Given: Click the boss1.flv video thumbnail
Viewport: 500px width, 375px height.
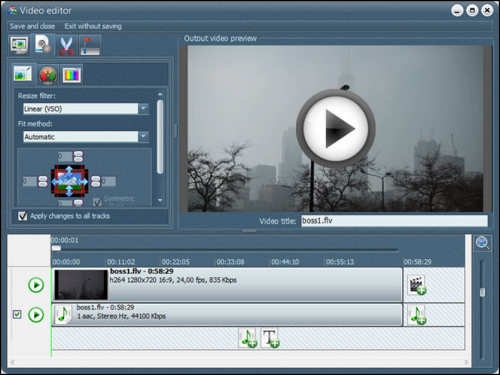Looking at the screenshot, I should (x=81, y=285).
